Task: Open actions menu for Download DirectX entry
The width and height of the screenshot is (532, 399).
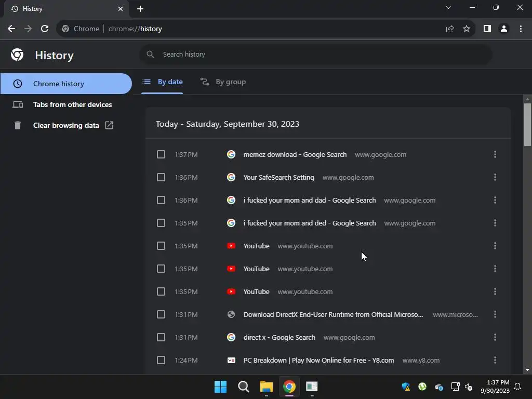Action: pos(495,314)
